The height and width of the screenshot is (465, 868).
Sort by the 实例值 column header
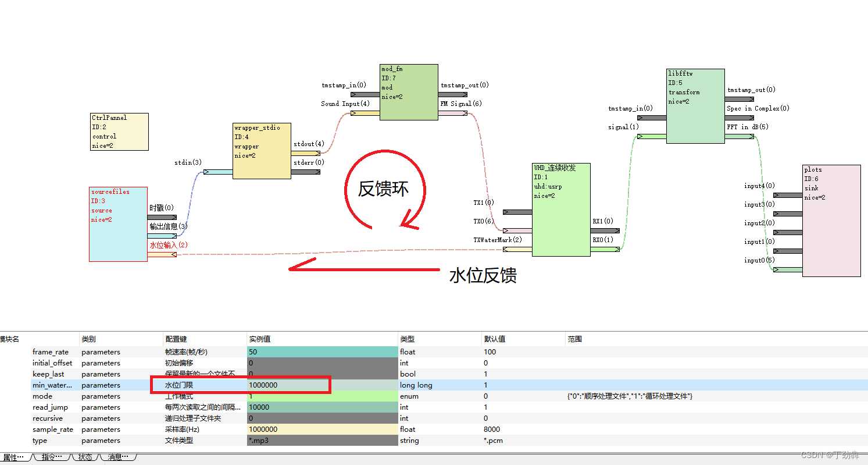[x=322, y=339]
